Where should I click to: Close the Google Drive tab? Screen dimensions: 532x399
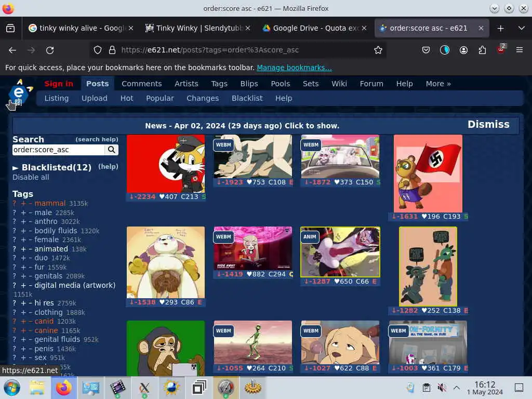(x=364, y=28)
